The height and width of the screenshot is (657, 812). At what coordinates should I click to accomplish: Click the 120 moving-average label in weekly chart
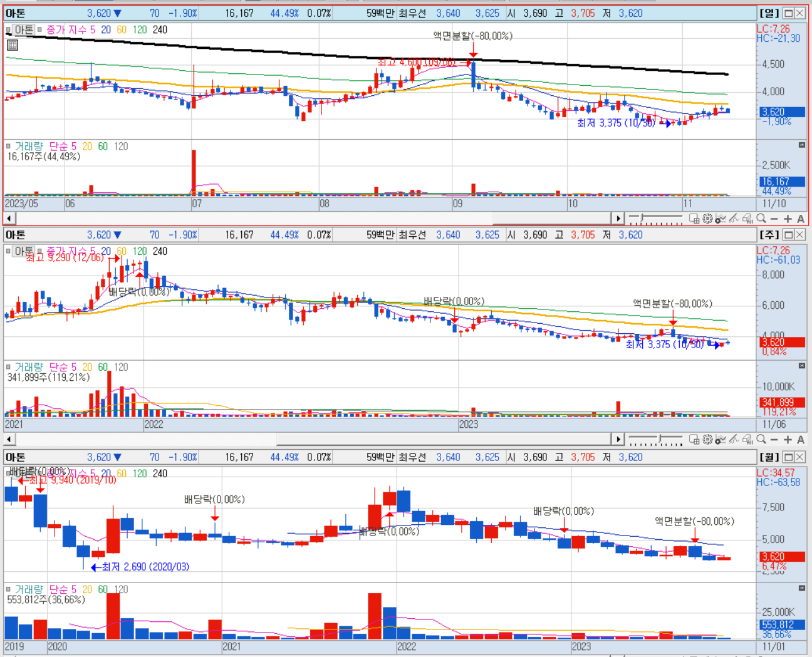[x=140, y=251]
